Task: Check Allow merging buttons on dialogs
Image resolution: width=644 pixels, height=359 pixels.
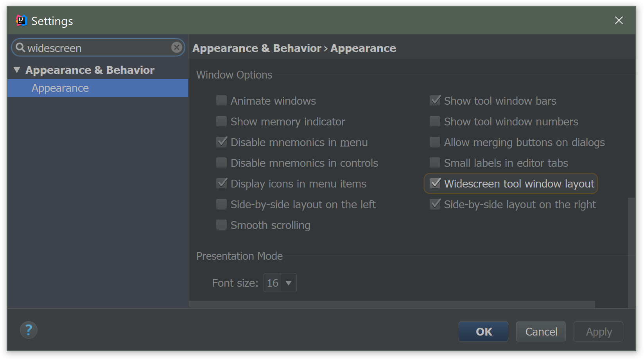Action: (x=435, y=142)
